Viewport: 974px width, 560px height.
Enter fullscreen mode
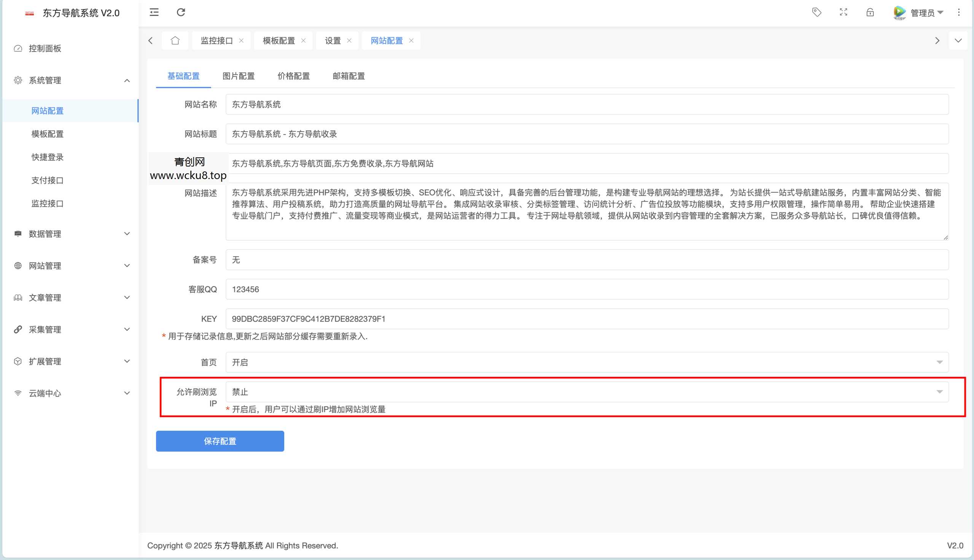click(843, 12)
